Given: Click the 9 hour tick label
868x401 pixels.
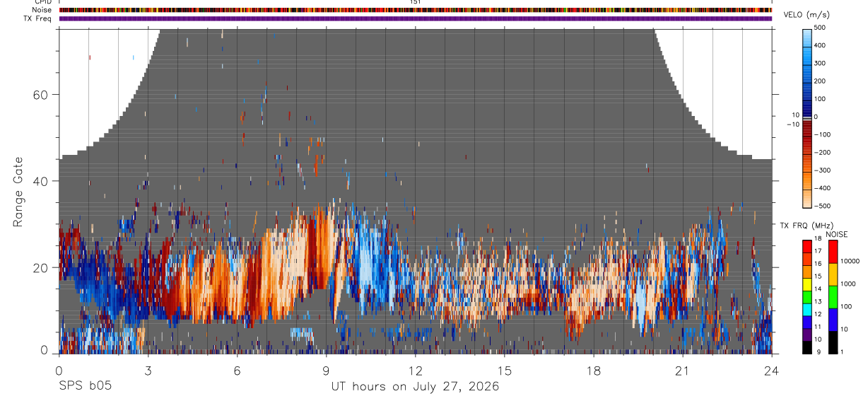Looking at the screenshot, I should [326, 371].
